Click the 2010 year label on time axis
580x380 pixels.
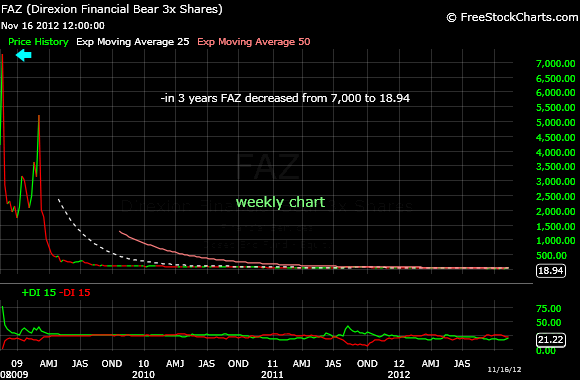pos(144,374)
